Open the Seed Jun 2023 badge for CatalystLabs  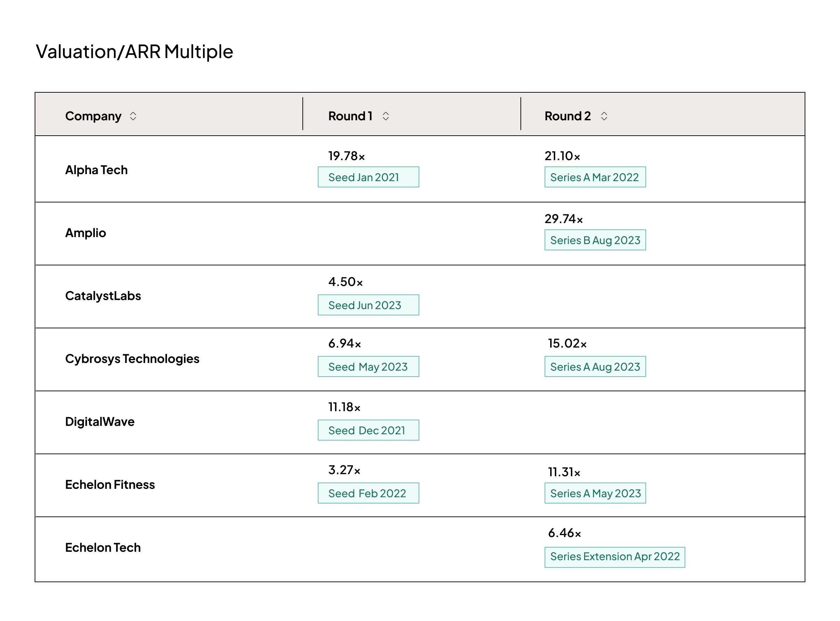pos(368,305)
